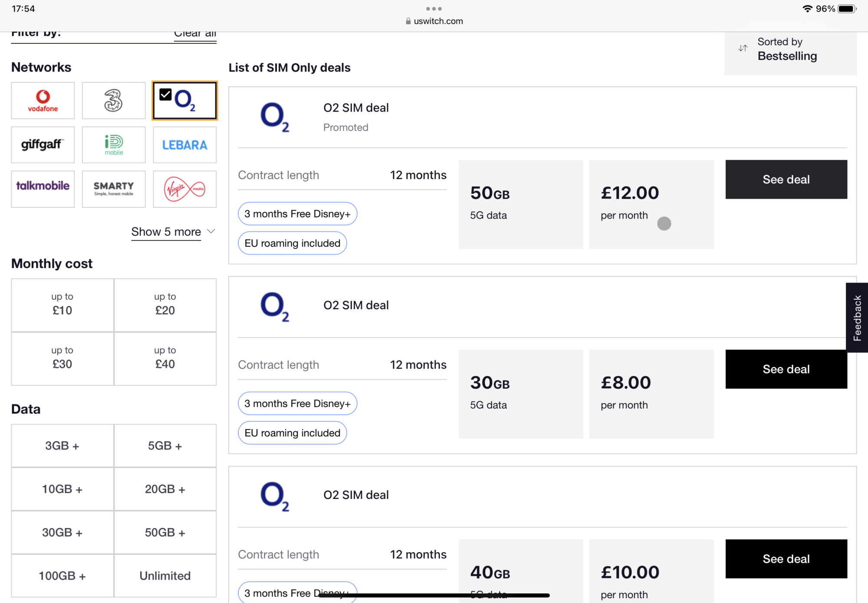Tap the three-dot menu above the address bar
Viewport: 868px width, 603px height.
[434, 9]
